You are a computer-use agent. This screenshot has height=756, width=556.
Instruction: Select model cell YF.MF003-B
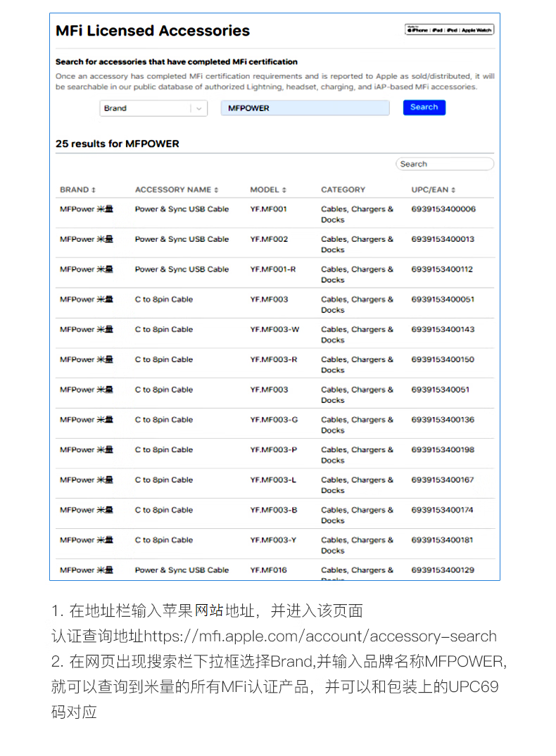[274, 510]
